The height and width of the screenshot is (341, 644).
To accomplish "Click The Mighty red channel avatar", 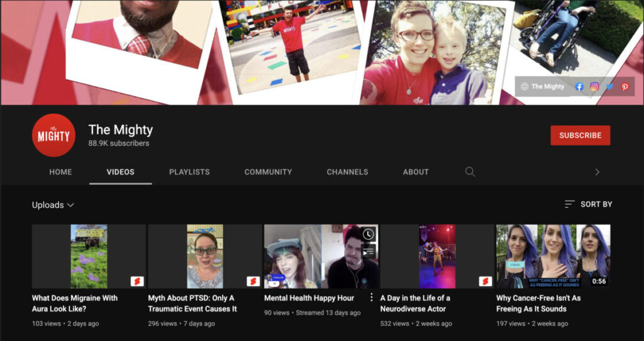I will click(x=54, y=136).
